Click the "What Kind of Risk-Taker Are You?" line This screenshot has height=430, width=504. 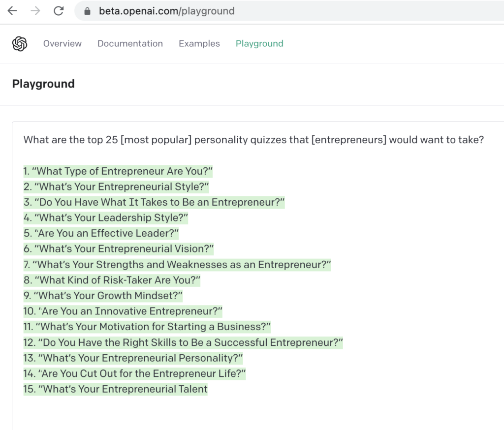pos(112,280)
